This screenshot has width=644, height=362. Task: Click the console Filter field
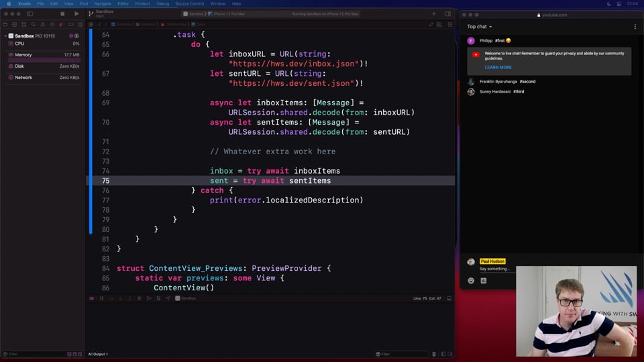coord(402,354)
